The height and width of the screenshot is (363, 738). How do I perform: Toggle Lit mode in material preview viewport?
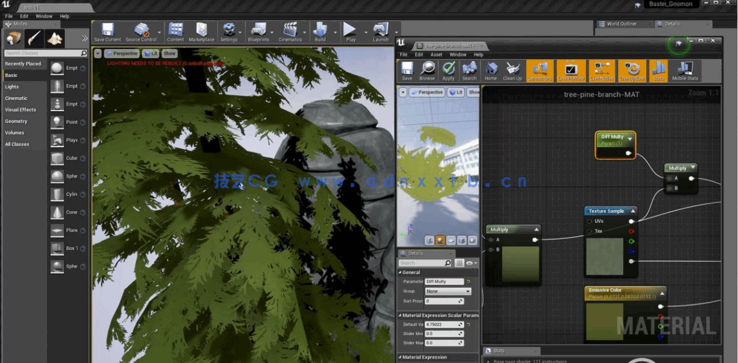coord(456,92)
